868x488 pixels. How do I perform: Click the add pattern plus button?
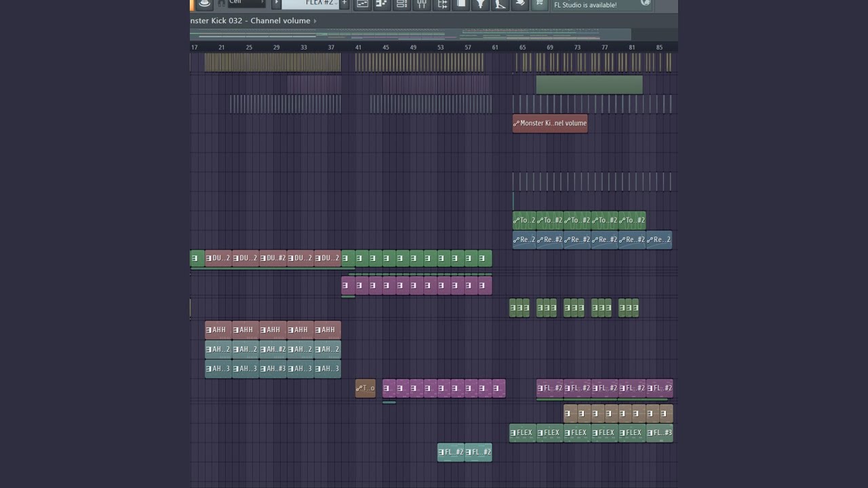[x=344, y=3]
